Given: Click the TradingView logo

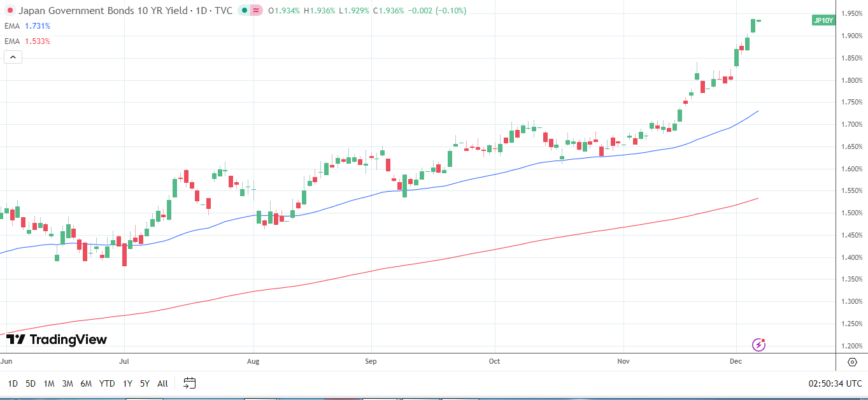Looking at the screenshot, I should pos(57,339).
